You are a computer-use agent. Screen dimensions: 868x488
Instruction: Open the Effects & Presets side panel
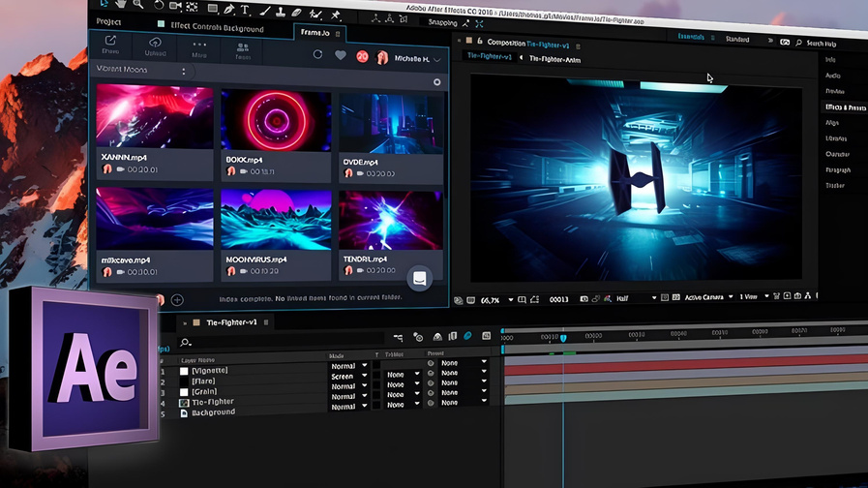pos(845,107)
